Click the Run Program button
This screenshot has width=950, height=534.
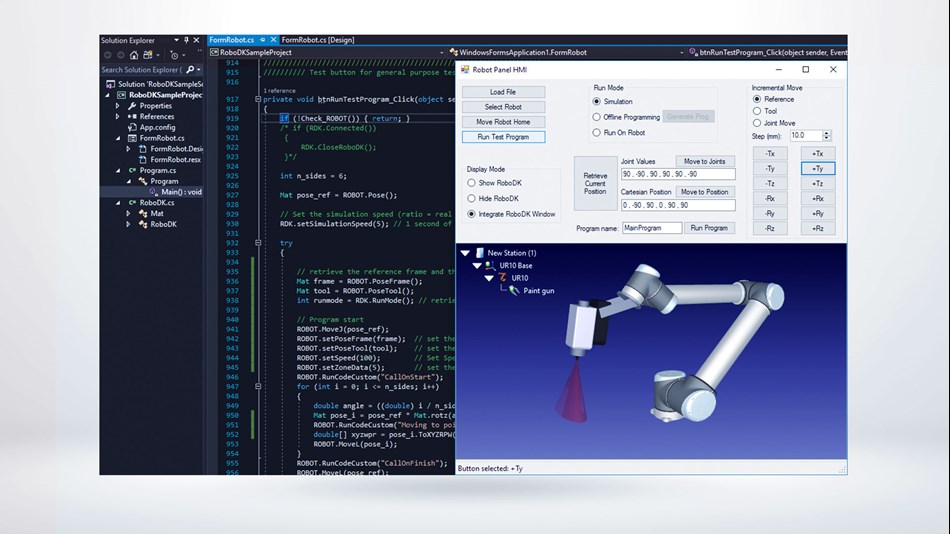709,228
